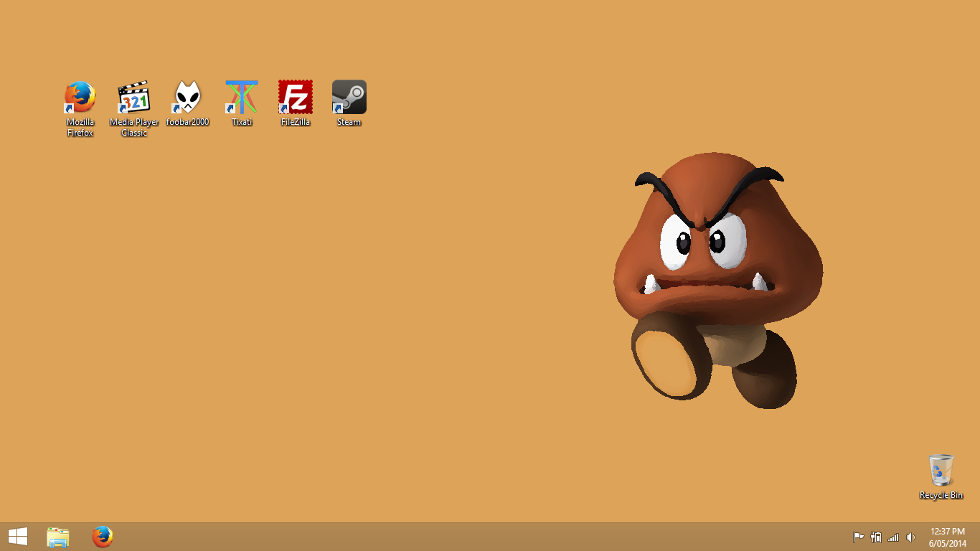
Task: Click the foobar2000 desktop shortcut
Action: (187, 98)
